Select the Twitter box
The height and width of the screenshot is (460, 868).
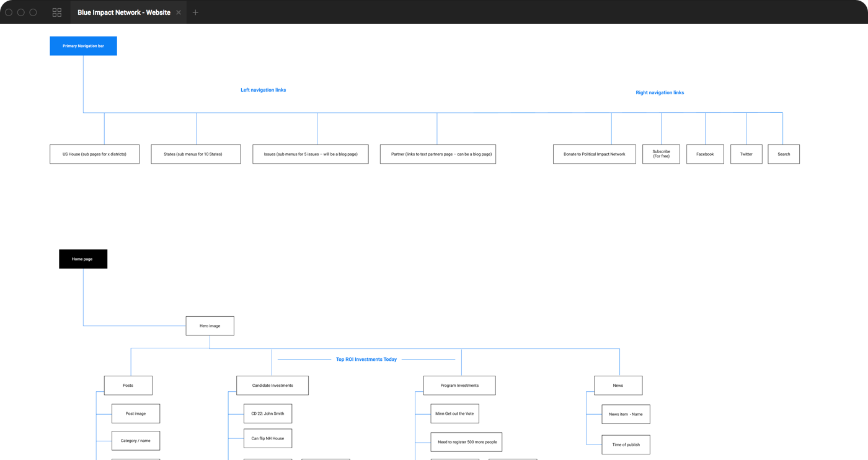746,154
